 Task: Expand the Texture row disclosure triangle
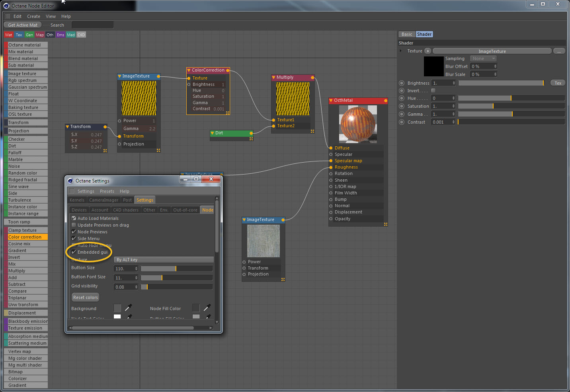click(x=400, y=51)
